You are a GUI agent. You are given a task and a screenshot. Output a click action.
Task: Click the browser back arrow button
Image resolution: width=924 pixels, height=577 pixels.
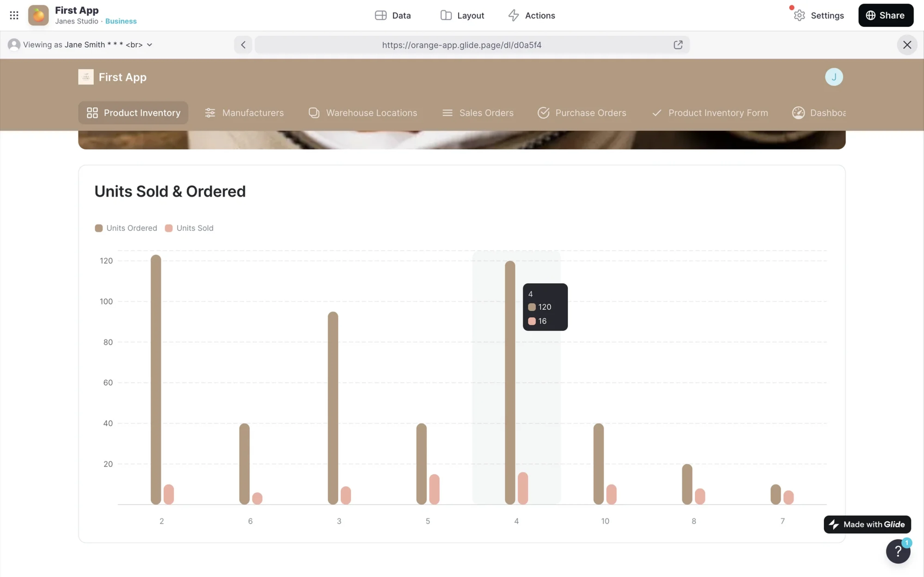pos(243,45)
